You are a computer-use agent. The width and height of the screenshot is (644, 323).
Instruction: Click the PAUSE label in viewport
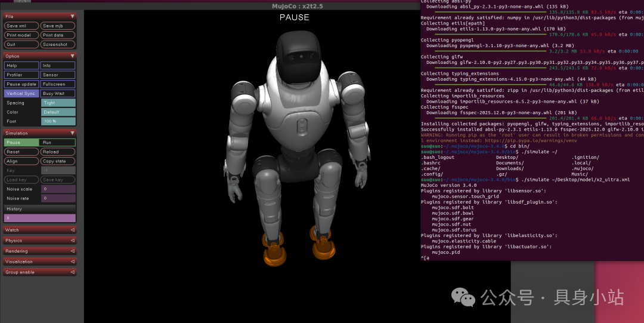point(294,17)
